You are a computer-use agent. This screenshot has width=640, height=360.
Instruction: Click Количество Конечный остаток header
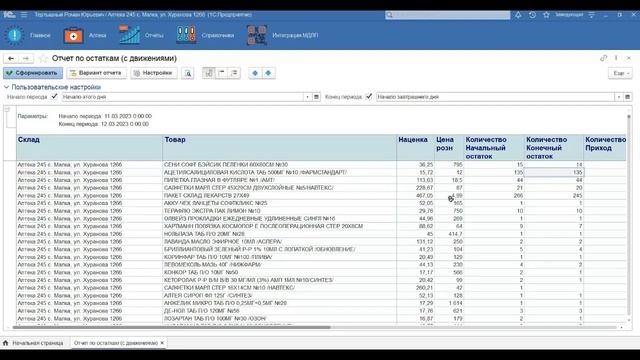(554, 148)
